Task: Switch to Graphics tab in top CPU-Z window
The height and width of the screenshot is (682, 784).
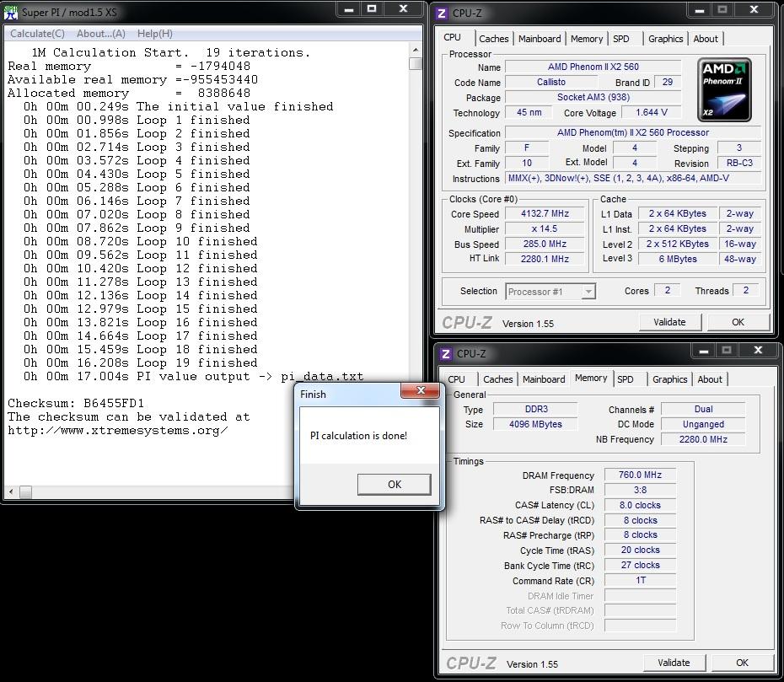Action: click(x=665, y=39)
